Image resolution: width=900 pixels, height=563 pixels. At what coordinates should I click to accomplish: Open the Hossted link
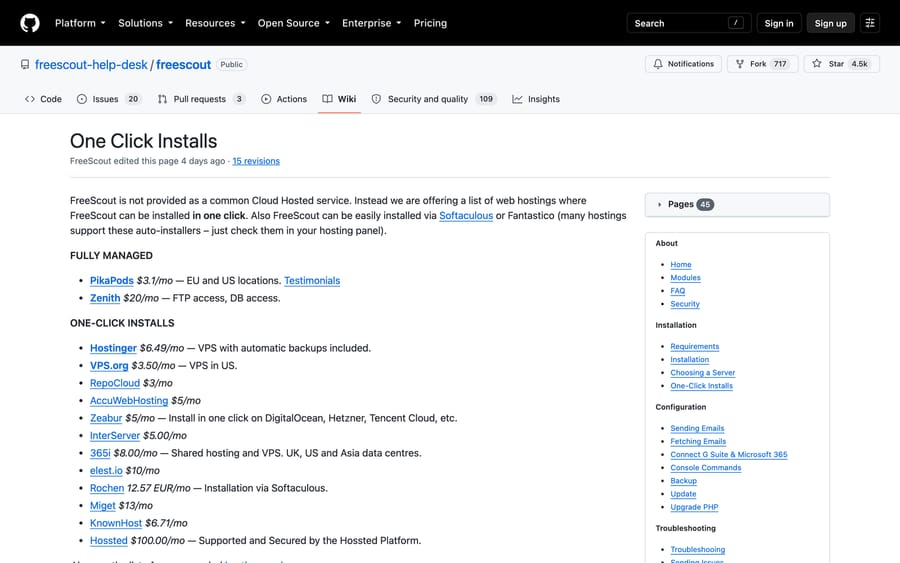108,541
